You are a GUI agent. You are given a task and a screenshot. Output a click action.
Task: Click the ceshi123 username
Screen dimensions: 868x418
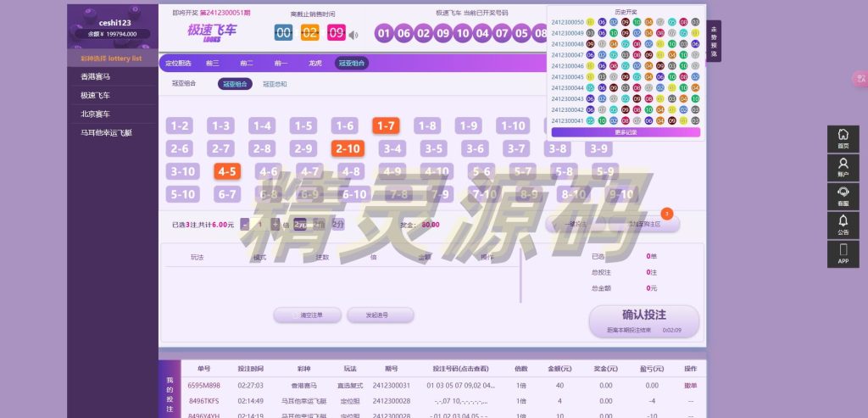tap(115, 23)
